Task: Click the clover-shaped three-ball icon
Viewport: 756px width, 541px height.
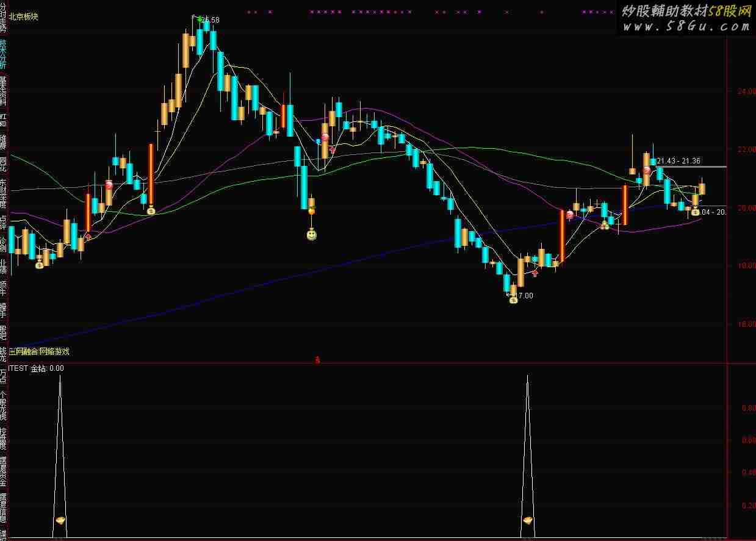Action: 605,225
